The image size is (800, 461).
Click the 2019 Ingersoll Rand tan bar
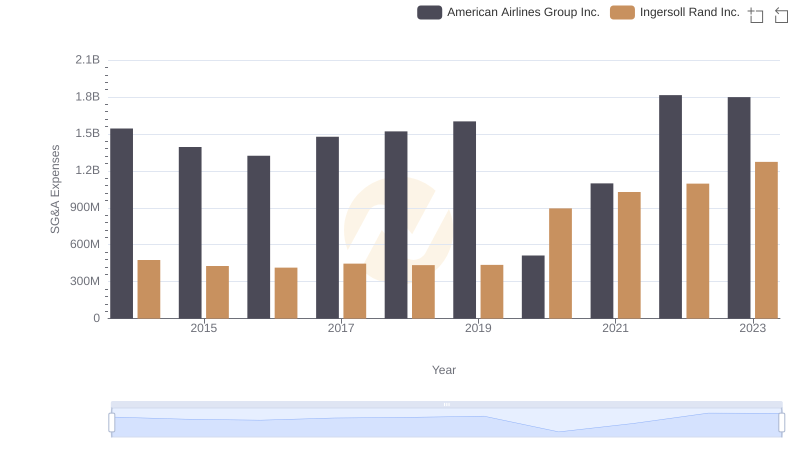492,292
